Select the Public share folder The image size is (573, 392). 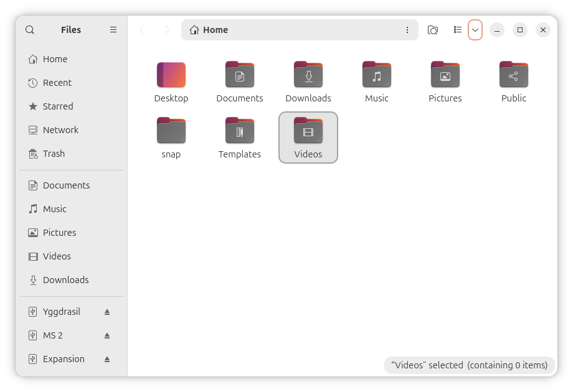click(x=514, y=75)
